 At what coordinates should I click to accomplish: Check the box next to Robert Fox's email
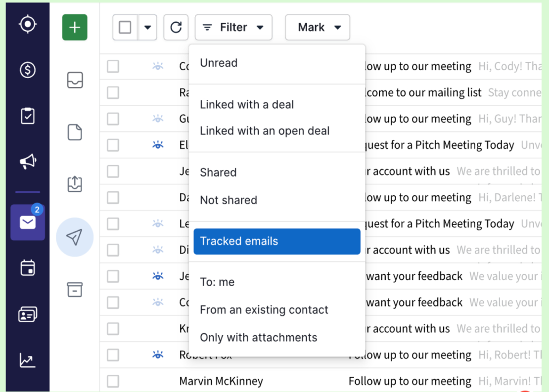click(x=113, y=355)
